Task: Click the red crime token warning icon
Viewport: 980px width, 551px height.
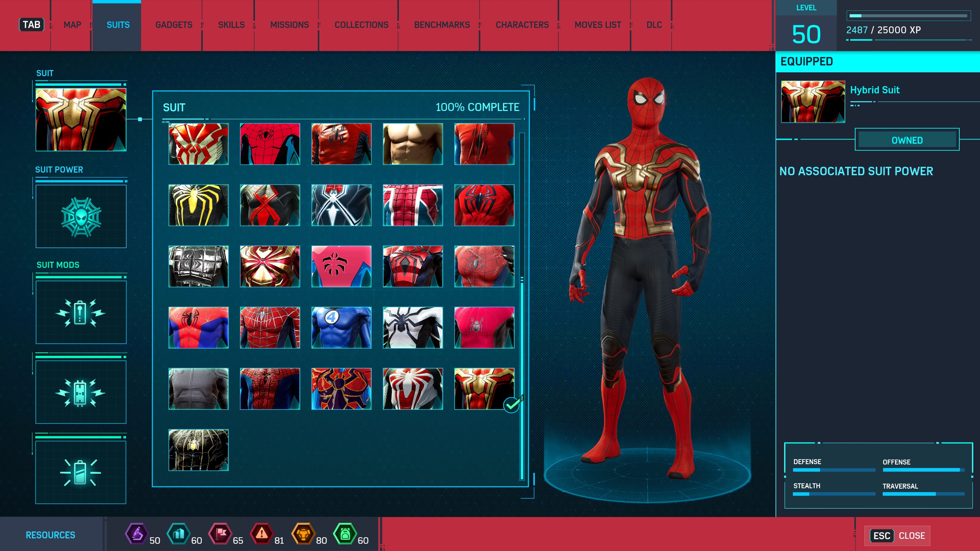Action: pyautogui.click(x=261, y=533)
